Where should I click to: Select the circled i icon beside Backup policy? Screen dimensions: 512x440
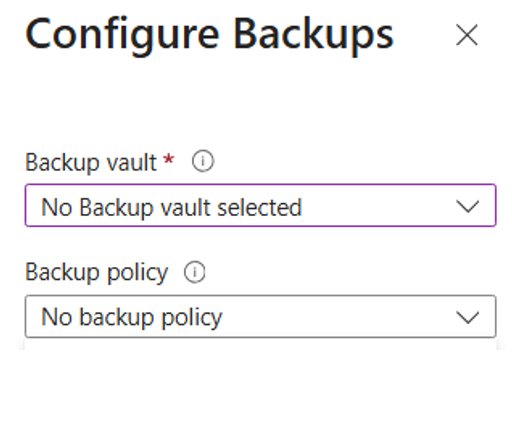point(195,272)
